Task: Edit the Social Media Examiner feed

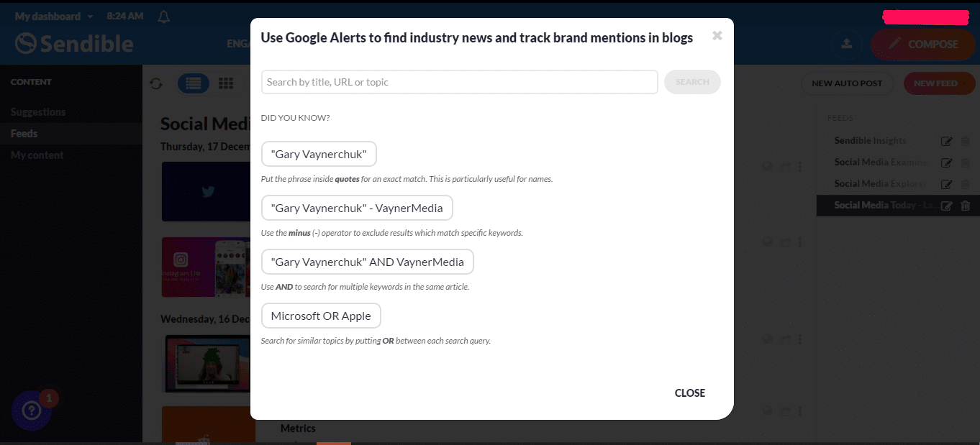Action: (x=947, y=163)
